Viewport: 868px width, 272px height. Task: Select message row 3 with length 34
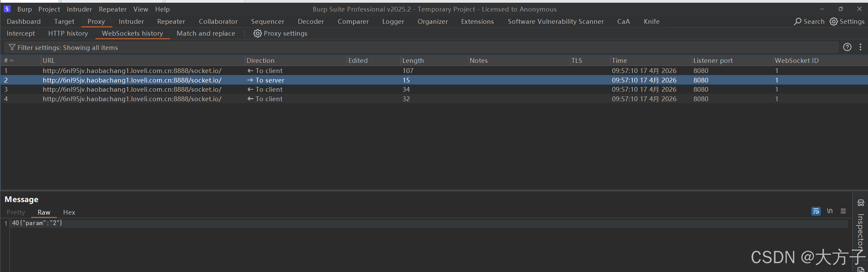[434, 89]
